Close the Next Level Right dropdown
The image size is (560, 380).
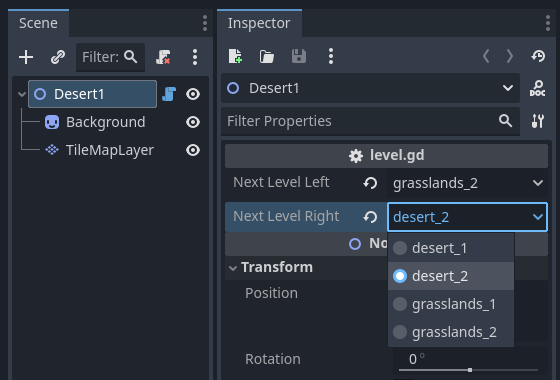click(x=467, y=217)
